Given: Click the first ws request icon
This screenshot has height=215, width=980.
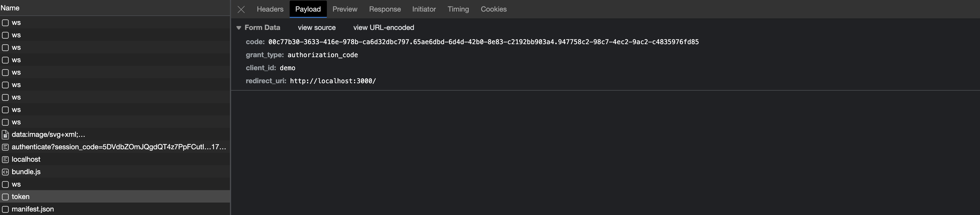Looking at the screenshot, I should point(5,23).
